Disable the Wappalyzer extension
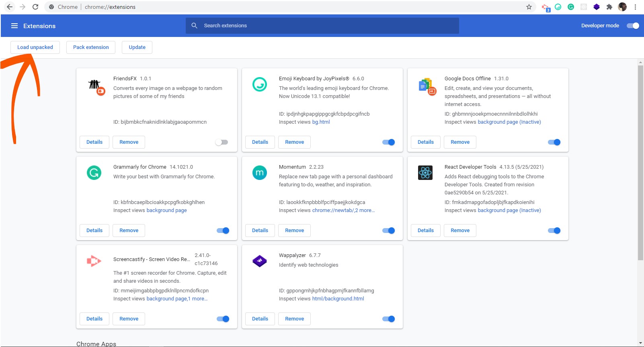Screen dimensions: 644x347 coord(389,319)
